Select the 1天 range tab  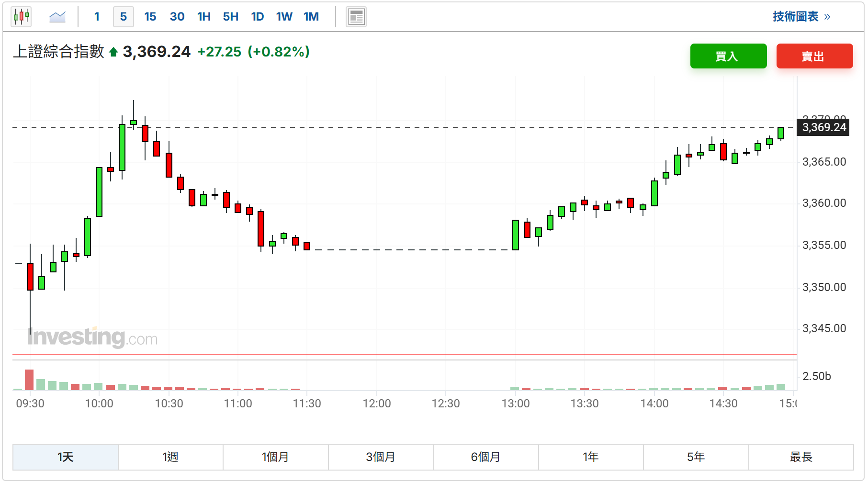coord(66,457)
